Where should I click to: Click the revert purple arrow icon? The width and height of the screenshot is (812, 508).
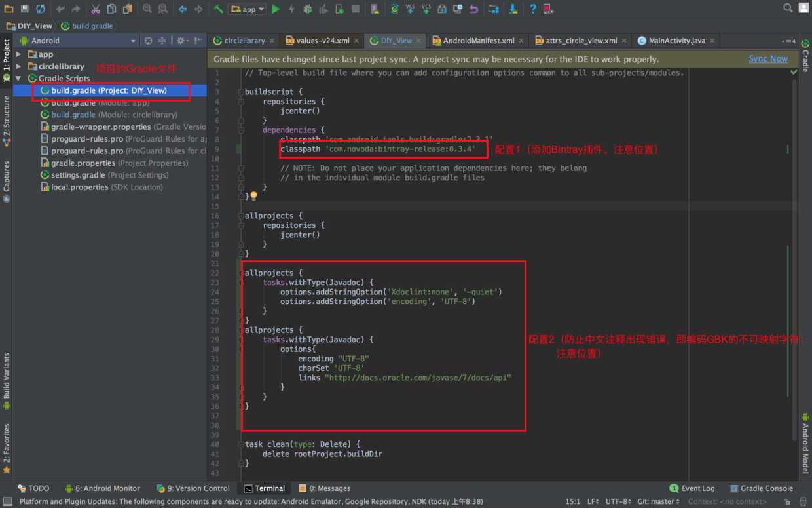point(473,9)
